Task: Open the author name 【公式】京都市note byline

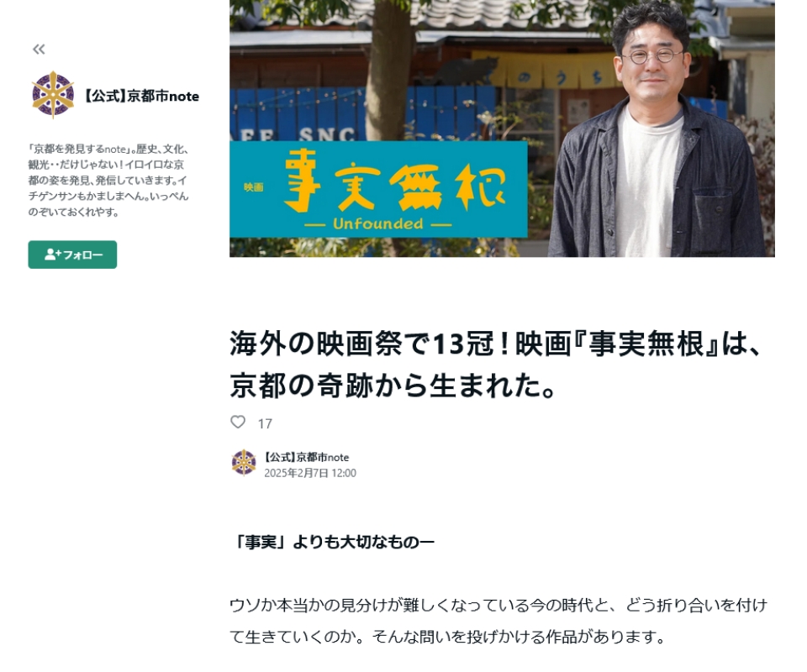Action: [x=307, y=457]
